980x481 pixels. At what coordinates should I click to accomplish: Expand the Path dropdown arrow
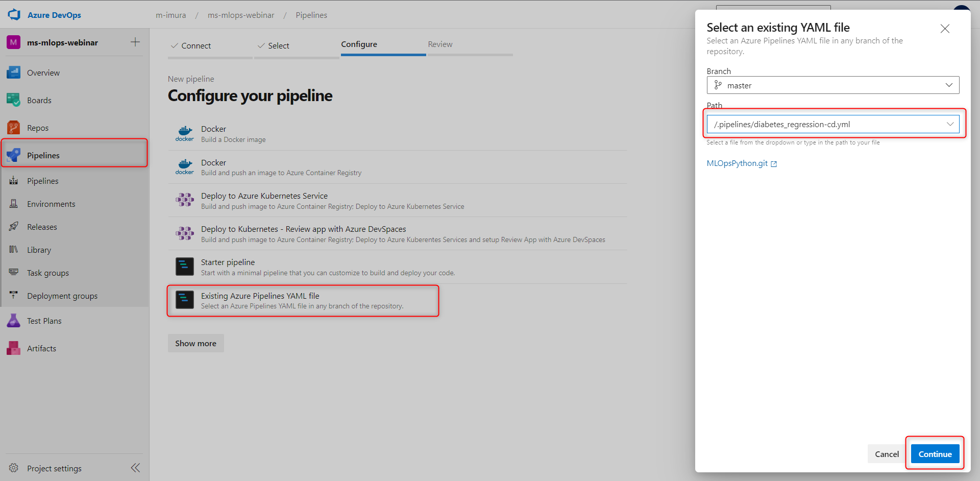click(950, 124)
